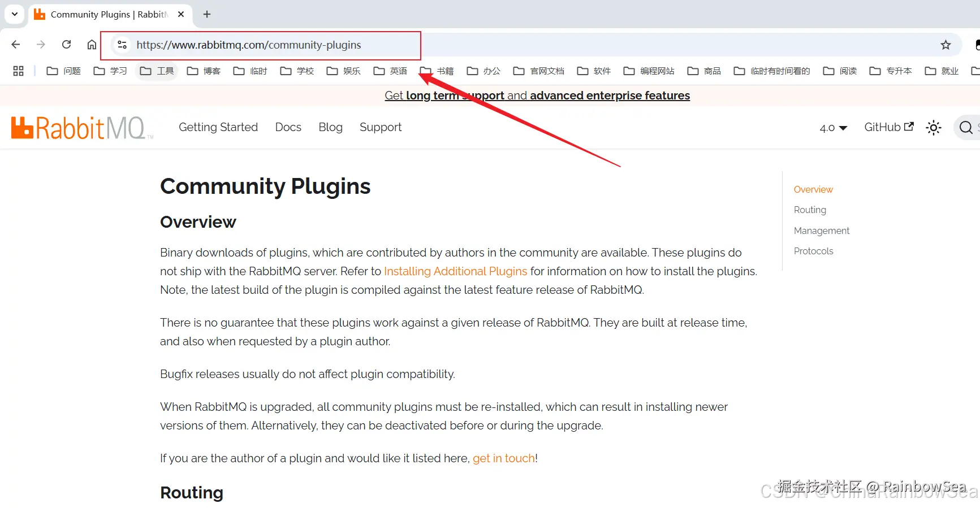The height and width of the screenshot is (508, 980).
Task: Open Getting Started in the navbar
Action: tap(218, 127)
